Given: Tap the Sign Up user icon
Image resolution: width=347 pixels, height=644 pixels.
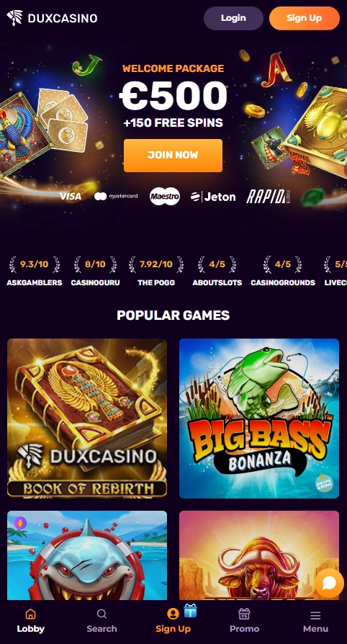Looking at the screenshot, I should 173,614.
